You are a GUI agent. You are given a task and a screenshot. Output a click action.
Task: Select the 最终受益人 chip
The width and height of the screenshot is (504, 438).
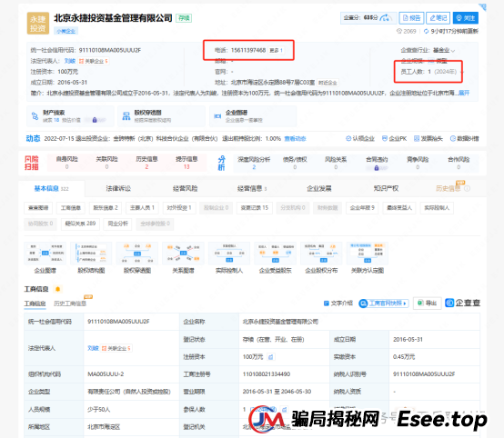[399, 208]
